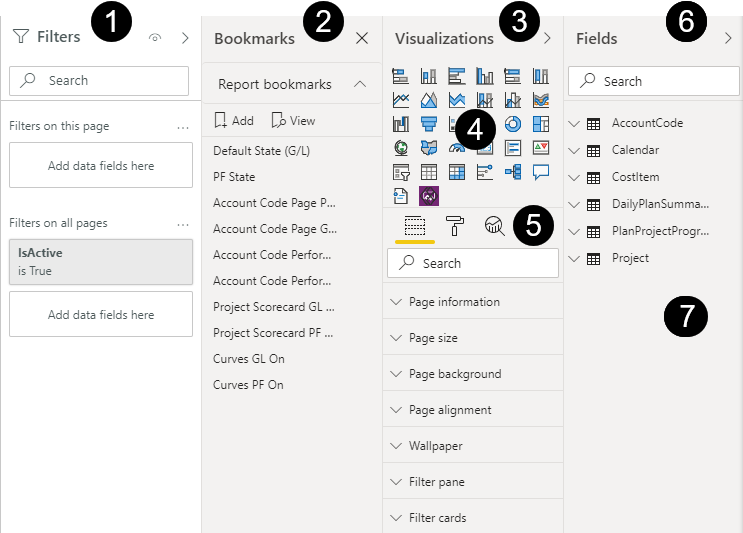Open the Format paint roller tab
Image resolution: width=743 pixels, height=533 pixels.
455,226
